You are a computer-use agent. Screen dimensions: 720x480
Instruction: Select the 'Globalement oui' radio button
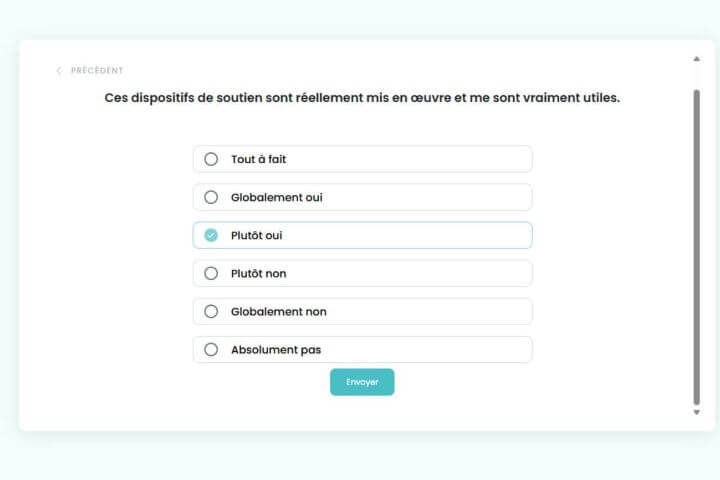(211, 197)
